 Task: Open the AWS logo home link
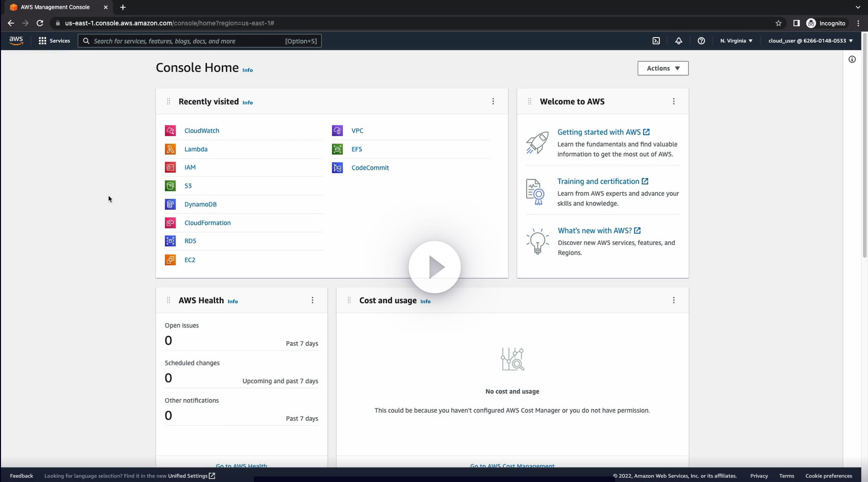point(16,41)
